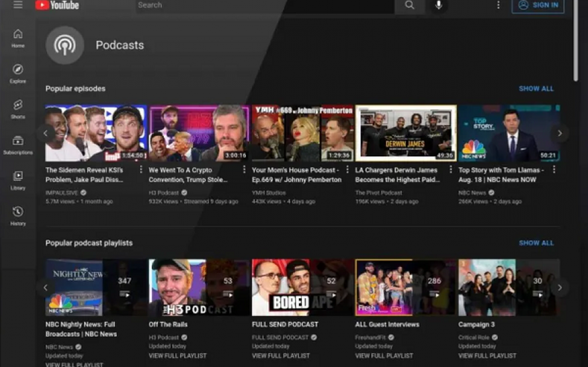Open Shorts in the sidebar

(18, 109)
